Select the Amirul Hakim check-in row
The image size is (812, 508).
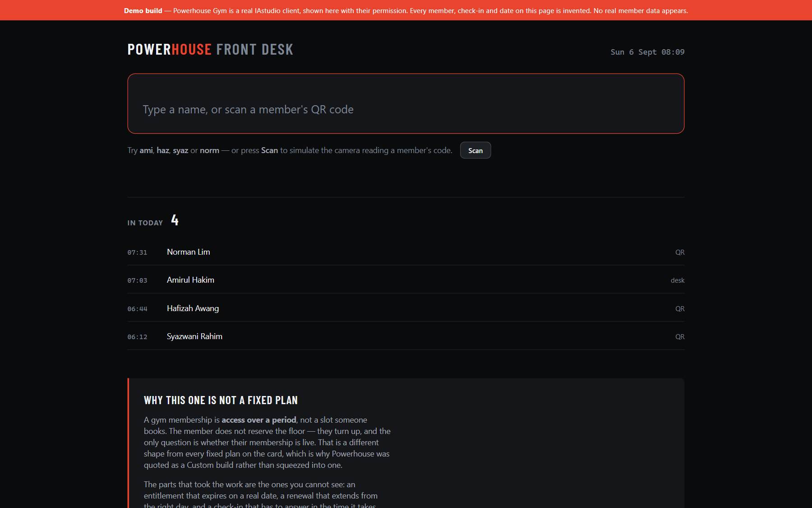click(x=406, y=280)
